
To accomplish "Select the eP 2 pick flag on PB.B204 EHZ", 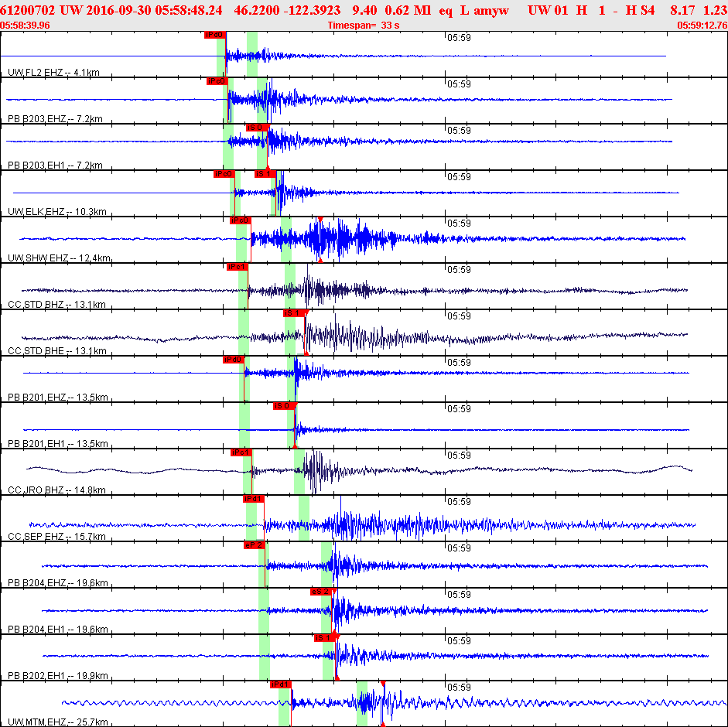I will coord(255,545).
